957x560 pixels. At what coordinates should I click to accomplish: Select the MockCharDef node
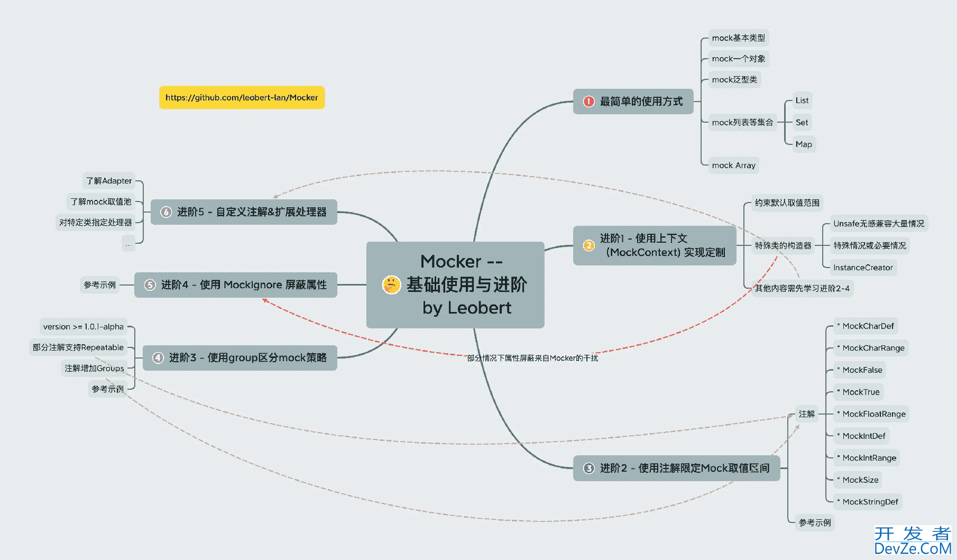coord(866,326)
